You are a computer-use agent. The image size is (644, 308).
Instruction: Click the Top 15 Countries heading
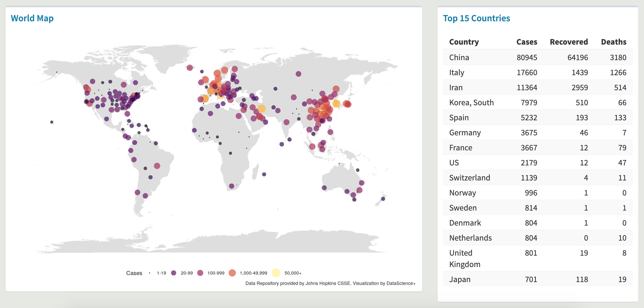pos(476,18)
